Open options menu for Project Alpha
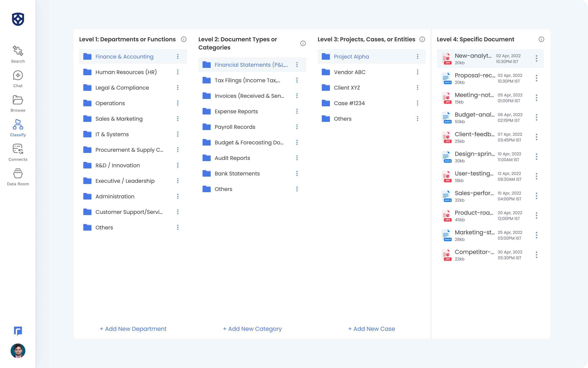The width and height of the screenshot is (588, 368). (x=418, y=56)
